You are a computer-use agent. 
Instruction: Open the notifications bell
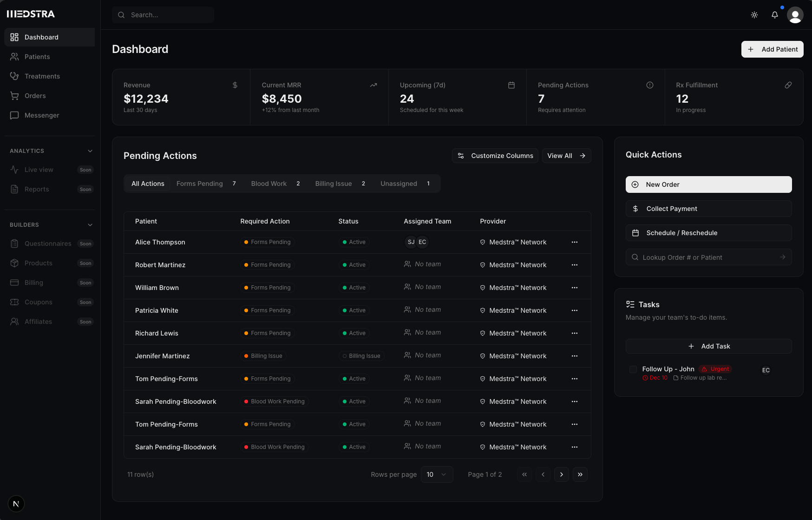pyautogui.click(x=774, y=15)
